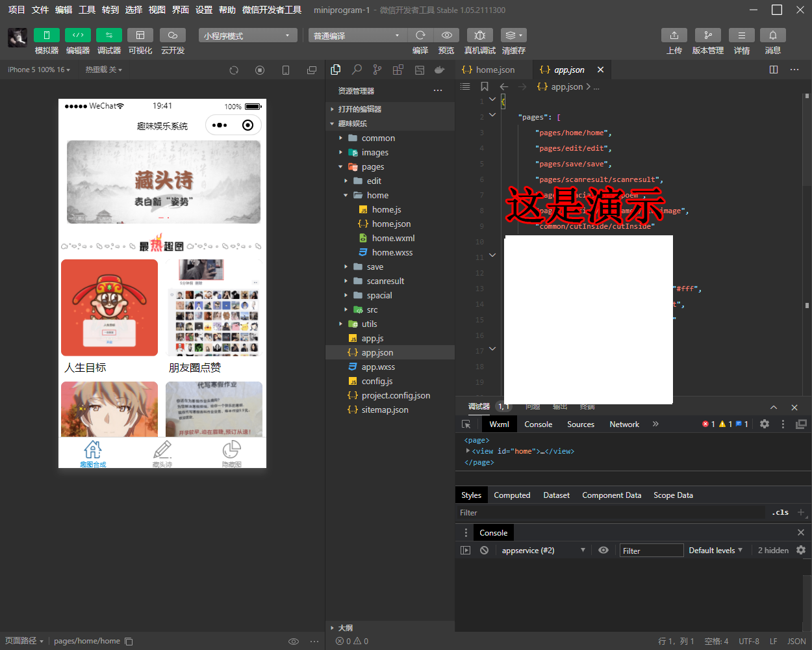Open version management icon (版本管理)
812x650 pixels.
pyautogui.click(x=708, y=35)
